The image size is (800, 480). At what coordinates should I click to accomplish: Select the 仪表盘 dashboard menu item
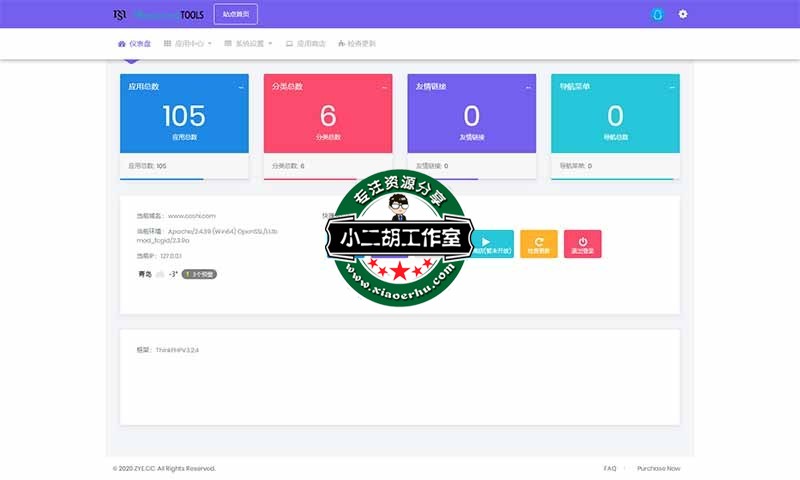pos(135,44)
